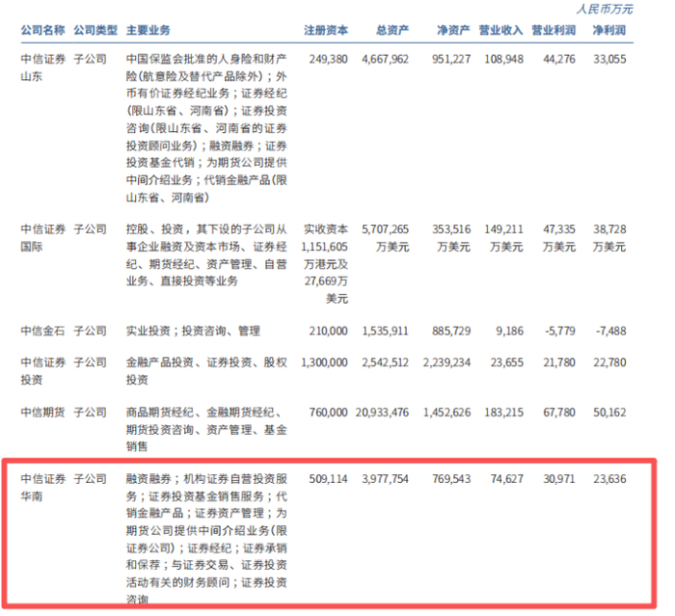Select total assets value 3,977,754
Screen dimensions: 675x616
pos(385,479)
